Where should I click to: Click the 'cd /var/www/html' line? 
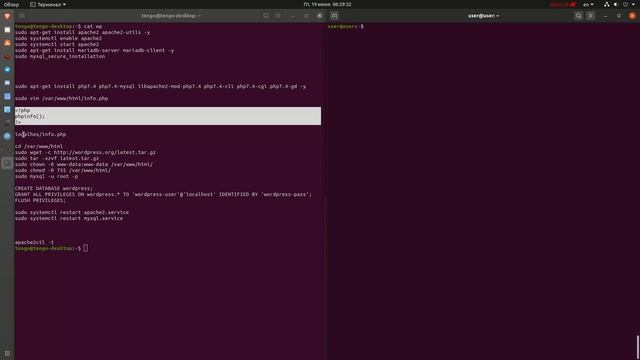coord(39,146)
